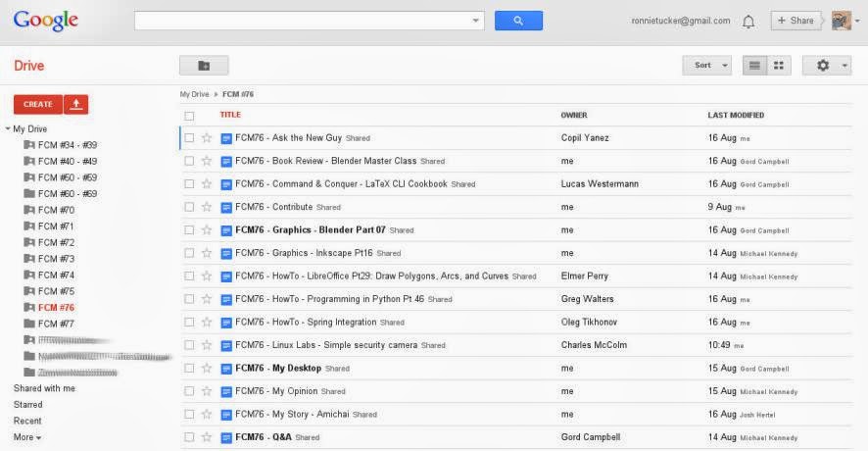This screenshot has height=451, width=868.
Task: Click owner cell Charles McColm
Action: pos(594,345)
